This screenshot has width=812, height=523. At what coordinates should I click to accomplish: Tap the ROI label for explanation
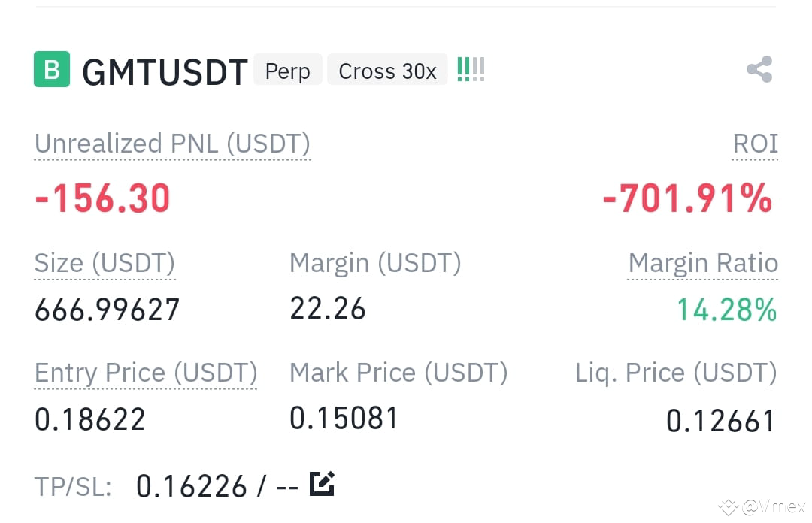[755, 144]
